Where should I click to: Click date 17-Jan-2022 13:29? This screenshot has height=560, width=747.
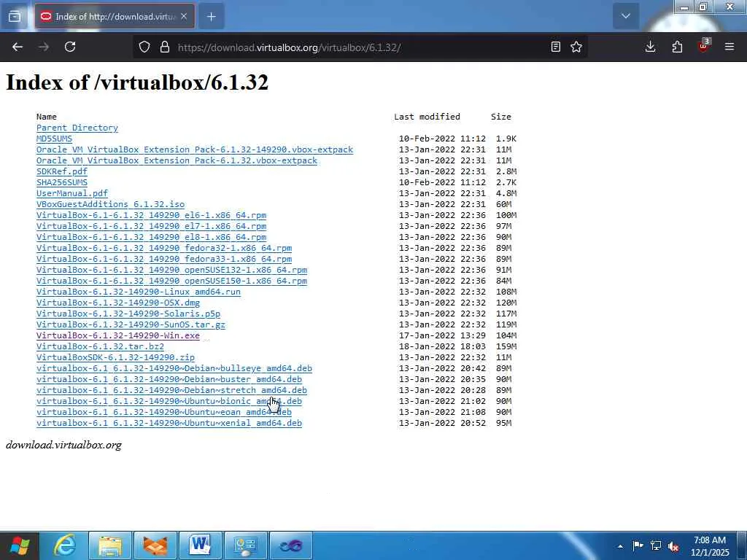coord(442,335)
